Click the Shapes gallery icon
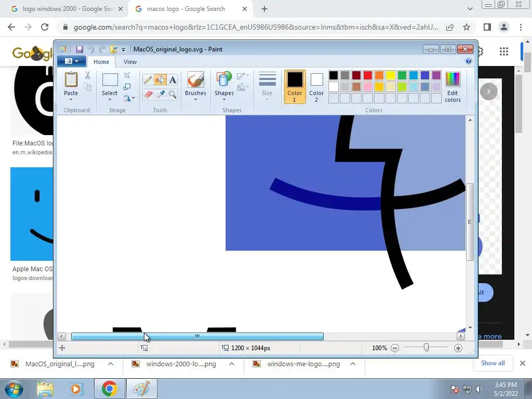The height and width of the screenshot is (399, 532). click(224, 80)
